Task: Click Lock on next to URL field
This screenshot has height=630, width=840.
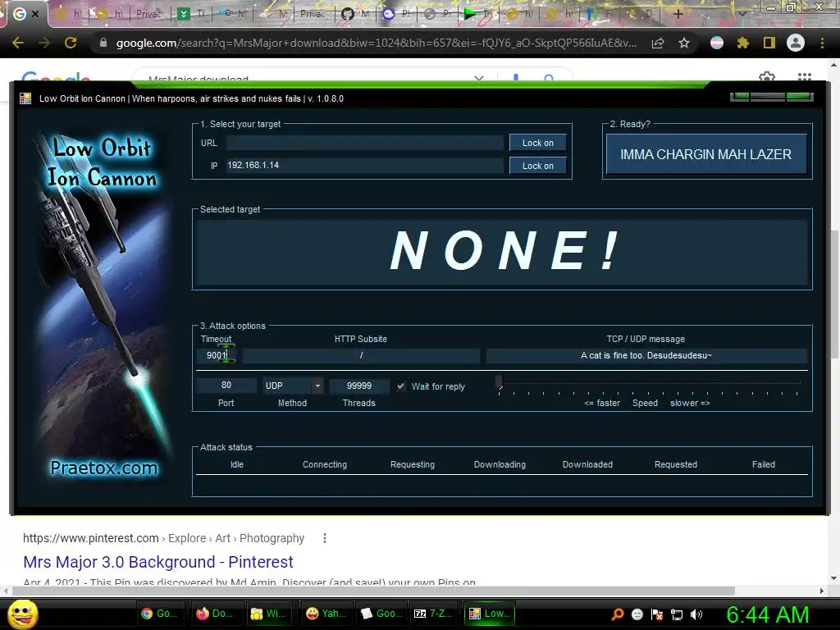Action: pos(538,143)
